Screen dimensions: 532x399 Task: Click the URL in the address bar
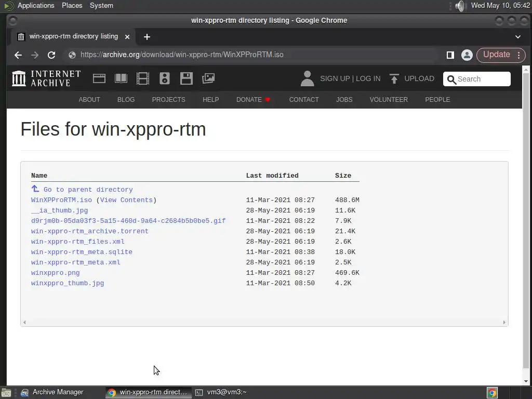[x=182, y=55]
